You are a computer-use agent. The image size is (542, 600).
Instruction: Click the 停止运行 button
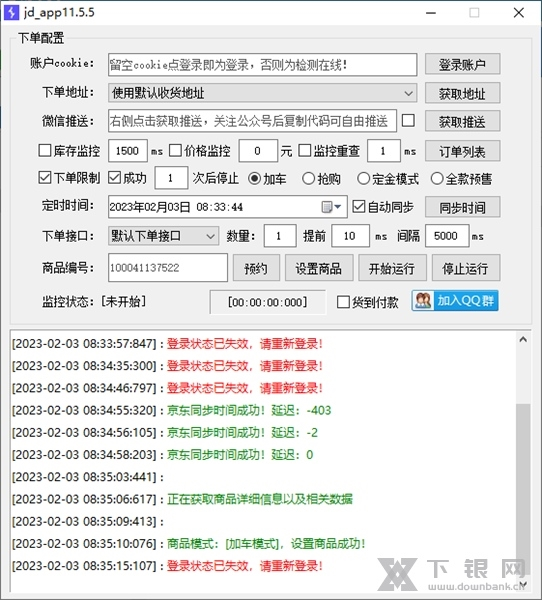point(465,268)
